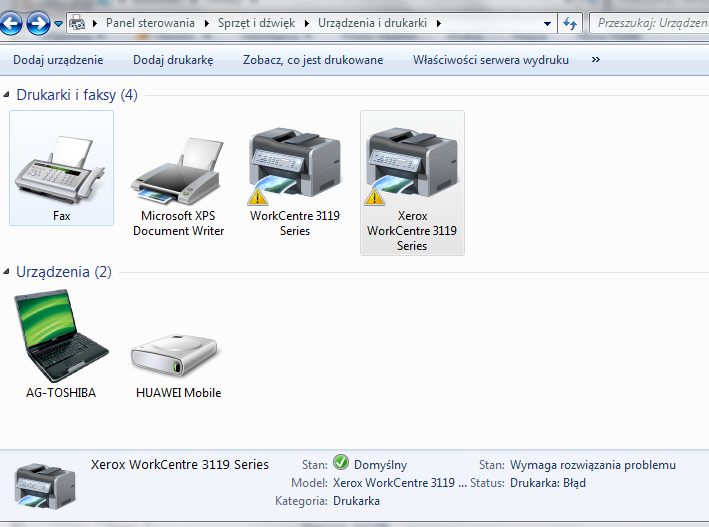709x527 pixels.
Task: Click Dodaj drukarkę in command bar
Action: pos(173,60)
